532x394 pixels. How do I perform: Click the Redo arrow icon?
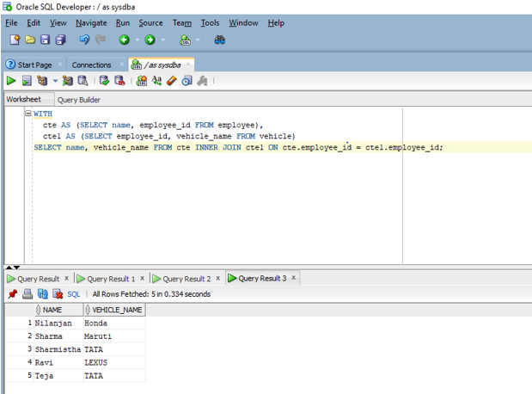(x=100, y=40)
